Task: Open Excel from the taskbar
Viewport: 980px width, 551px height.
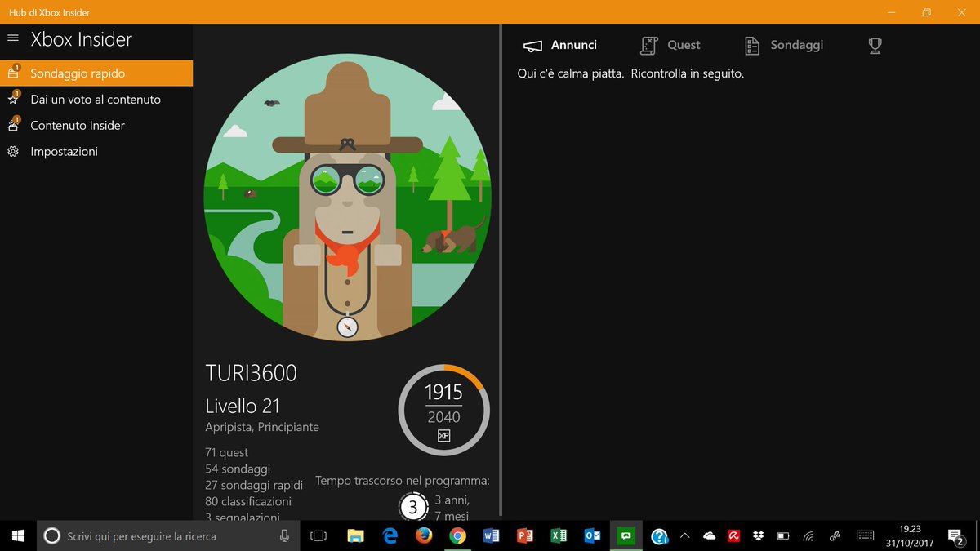Action: [558, 535]
